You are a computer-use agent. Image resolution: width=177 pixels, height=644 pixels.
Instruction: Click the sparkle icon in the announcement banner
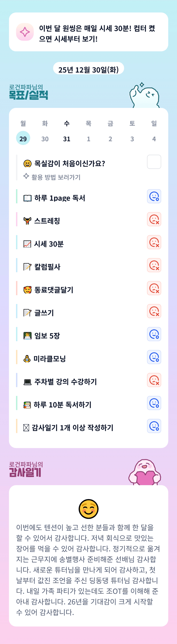(25, 32)
